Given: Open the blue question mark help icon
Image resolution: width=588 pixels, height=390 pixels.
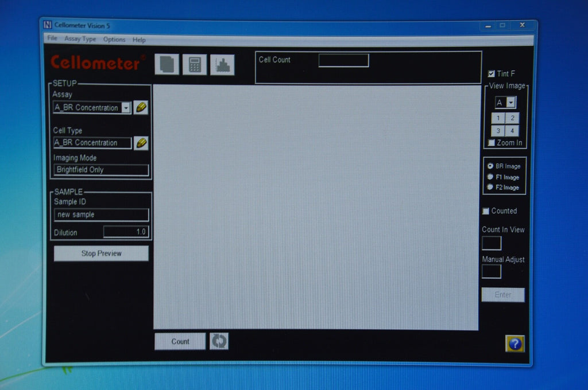Looking at the screenshot, I should (x=515, y=344).
